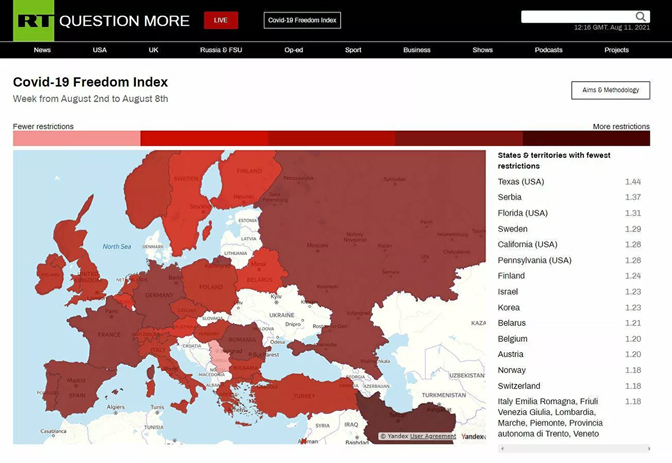Click the Covid-19 Freedom Index header button
Image resolution: width=672 pixels, height=463 pixels.
(x=302, y=20)
